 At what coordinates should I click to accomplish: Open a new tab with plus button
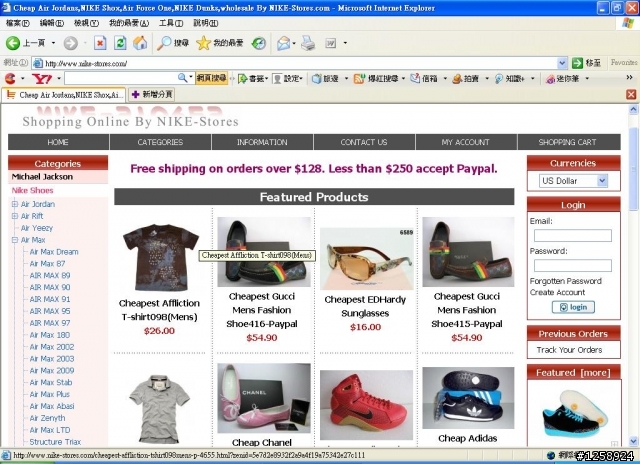[x=152, y=95]
